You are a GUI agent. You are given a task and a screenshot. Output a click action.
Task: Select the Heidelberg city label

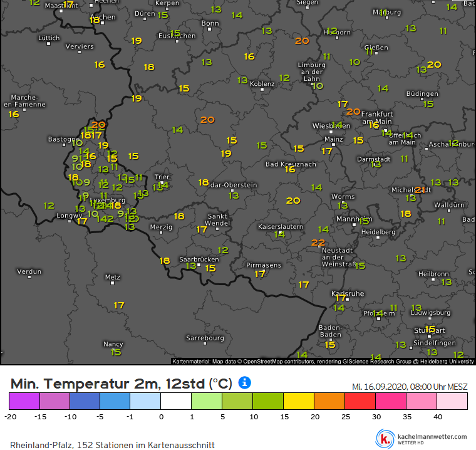378,232
